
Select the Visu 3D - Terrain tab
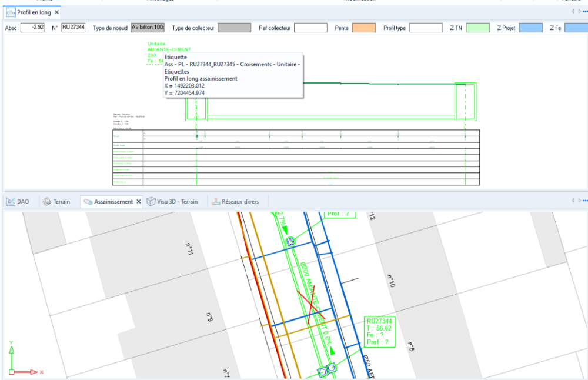coord(172,201)
